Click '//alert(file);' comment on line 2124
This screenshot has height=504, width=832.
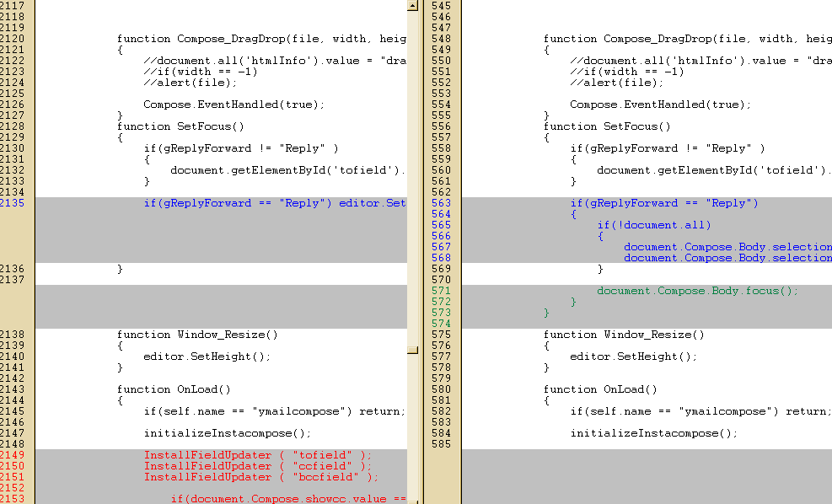point(190,83)
